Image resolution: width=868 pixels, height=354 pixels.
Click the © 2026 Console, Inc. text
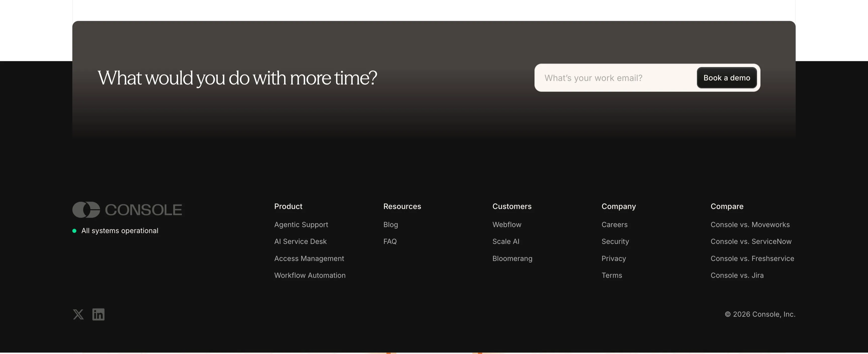pos(760,314)
